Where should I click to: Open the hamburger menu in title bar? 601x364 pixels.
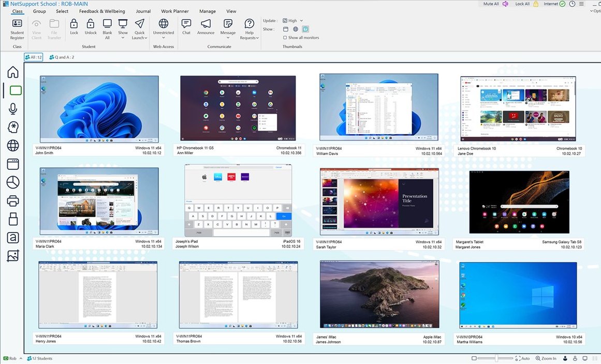[581, 4]
